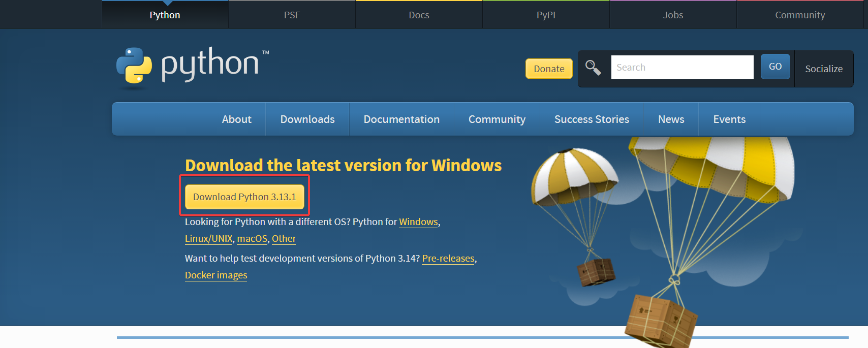
Task: Click the heading Download the latest version for Windows
Action: click(x=343, y=166)
